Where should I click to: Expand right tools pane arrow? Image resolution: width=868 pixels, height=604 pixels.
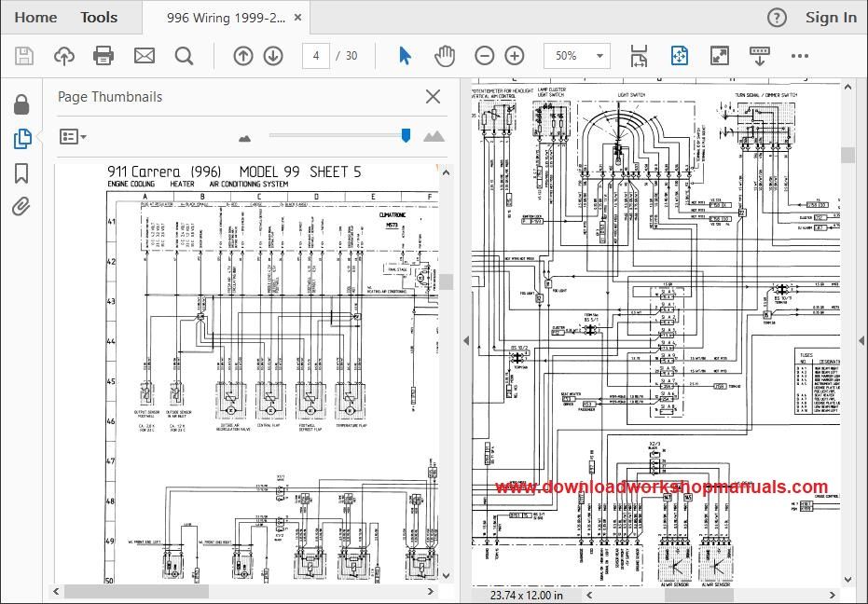click(x=861, y=340)
